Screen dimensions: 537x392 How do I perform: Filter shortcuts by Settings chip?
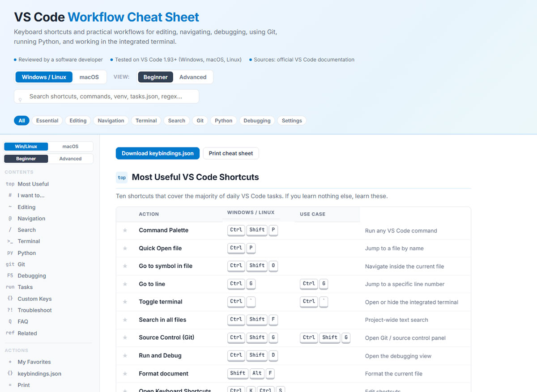click(x=292, y=121)
